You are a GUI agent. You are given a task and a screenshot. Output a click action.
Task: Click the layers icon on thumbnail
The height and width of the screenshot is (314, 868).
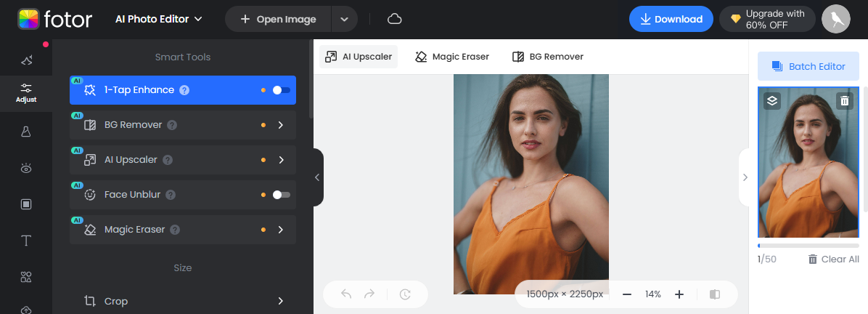[x=772, y=101]
